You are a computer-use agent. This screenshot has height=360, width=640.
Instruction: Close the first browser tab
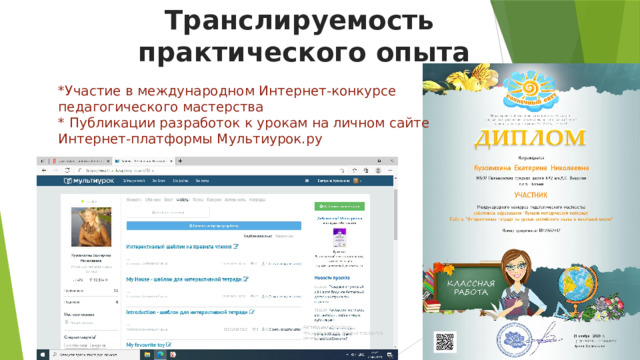point(108,161)
